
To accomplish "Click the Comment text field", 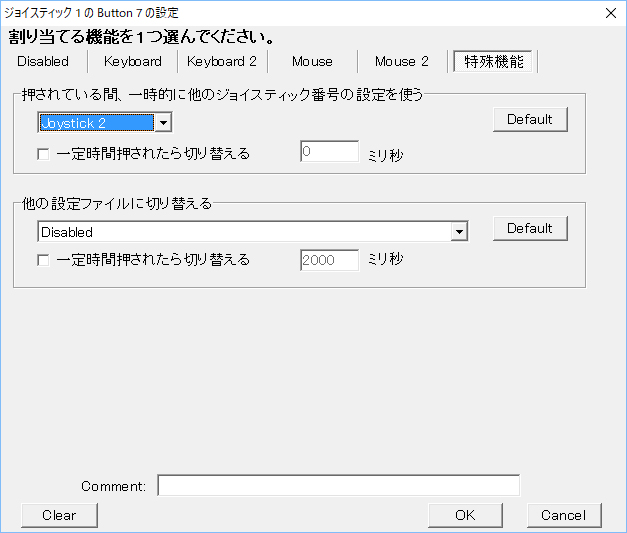I will (x=339, y=485).
